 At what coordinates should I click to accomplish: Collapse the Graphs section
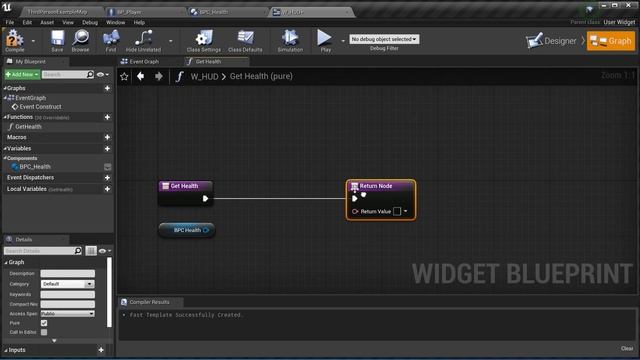tap(5, 88)
